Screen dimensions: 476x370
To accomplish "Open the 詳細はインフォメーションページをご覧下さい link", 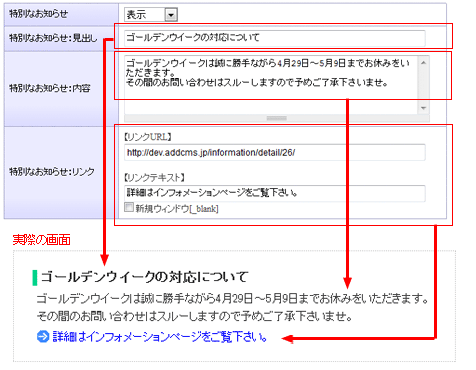I will 160,337.
